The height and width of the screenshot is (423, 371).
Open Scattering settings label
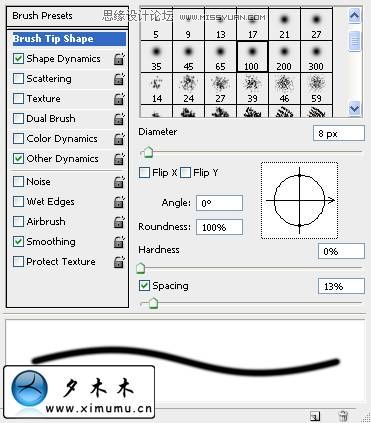tap(49, 79)
